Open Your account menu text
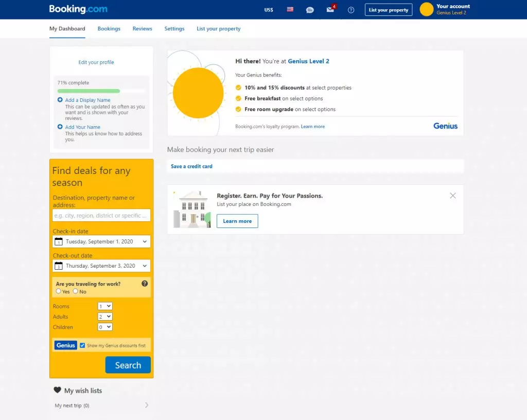 point(453,6)
